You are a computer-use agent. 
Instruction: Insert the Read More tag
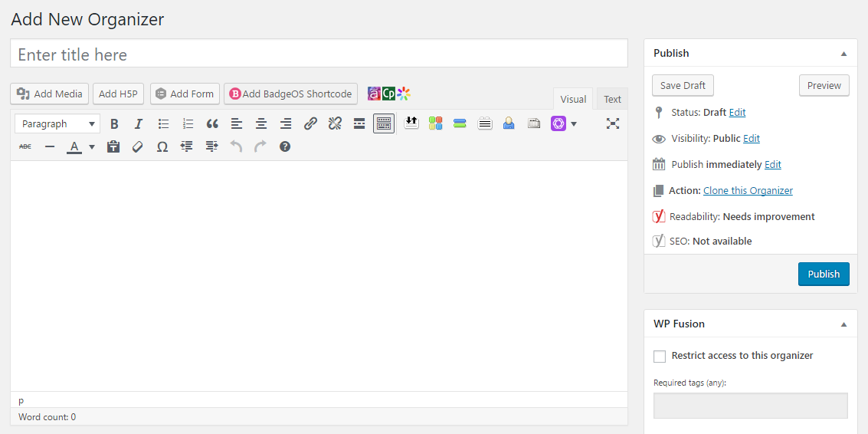point(359,123)
